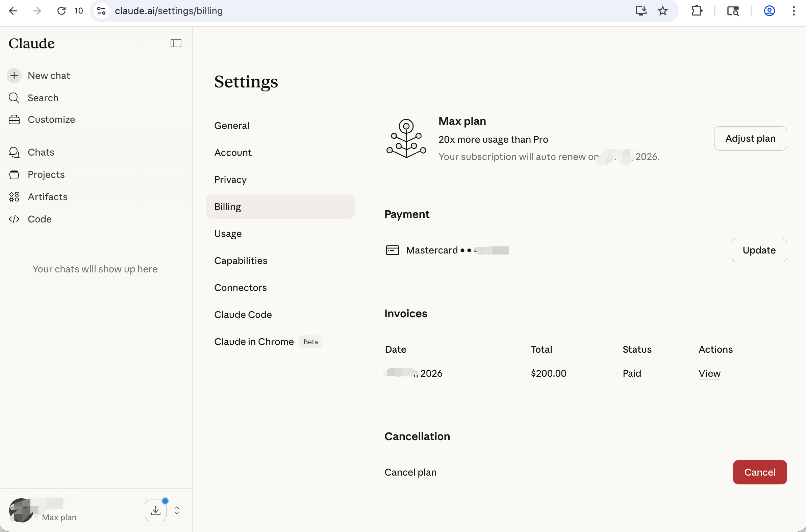Click the Code brackets icon

pyautogui.click(x=14, y=219)
